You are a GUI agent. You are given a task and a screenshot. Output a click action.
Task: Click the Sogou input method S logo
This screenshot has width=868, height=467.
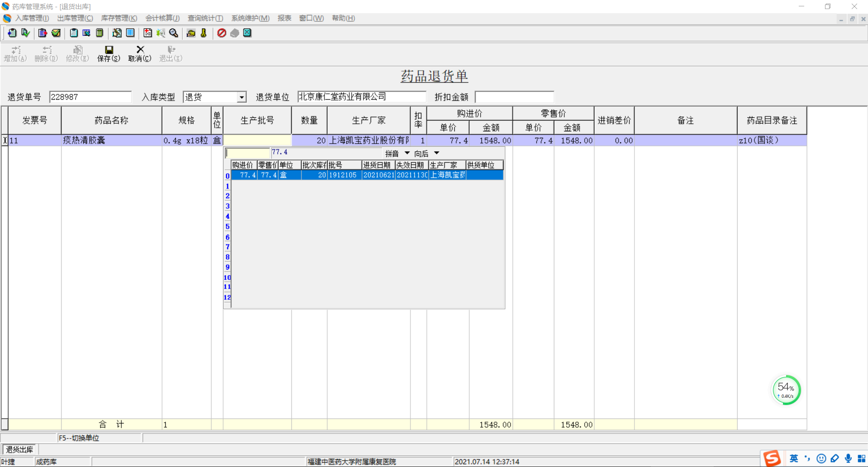tap(772, 458)
